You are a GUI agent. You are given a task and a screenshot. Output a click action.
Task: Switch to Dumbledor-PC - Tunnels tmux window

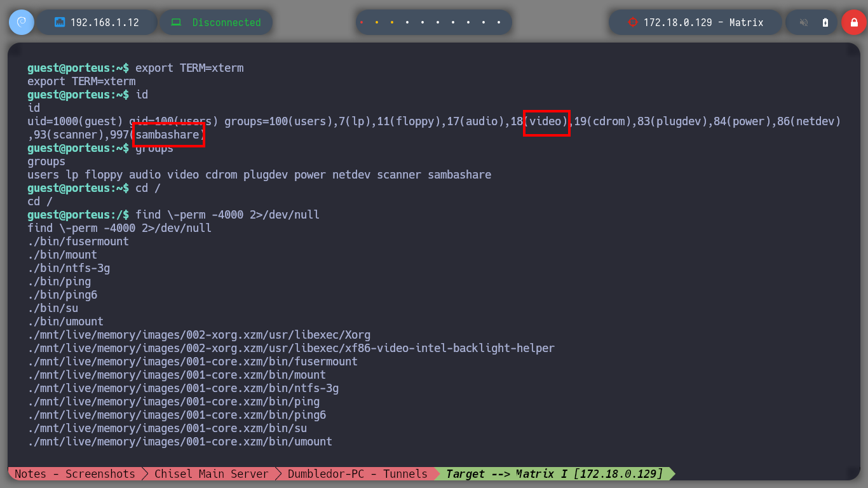pos(358,474)
